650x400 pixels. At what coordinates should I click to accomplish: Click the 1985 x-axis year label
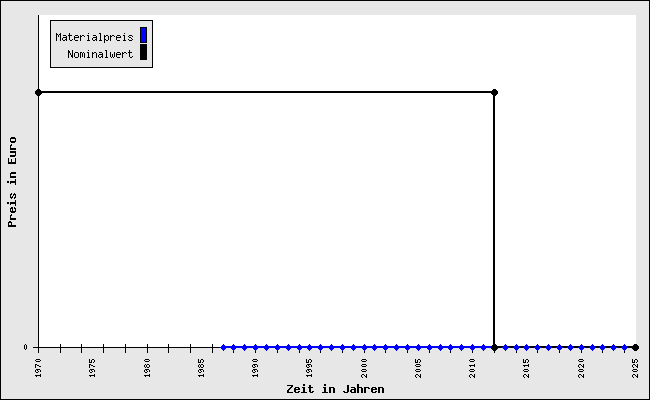click(201, 367)
